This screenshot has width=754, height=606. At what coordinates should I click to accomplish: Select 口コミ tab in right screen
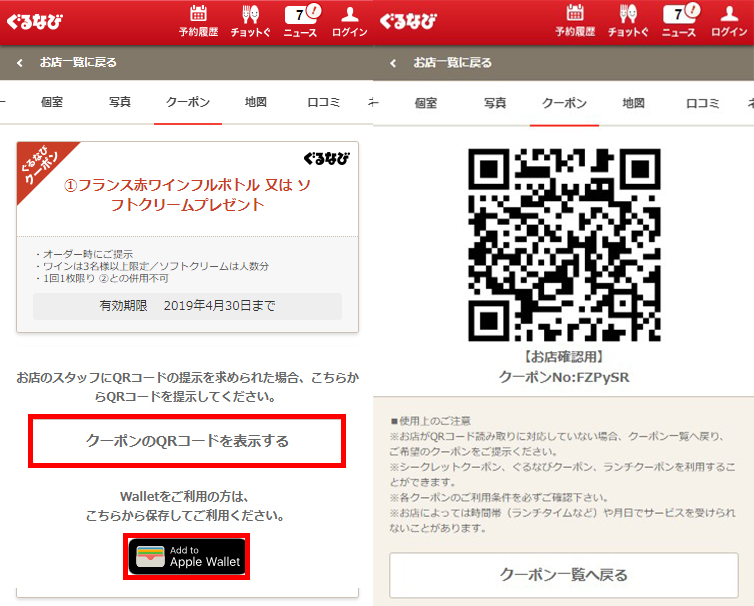(703, 103)
